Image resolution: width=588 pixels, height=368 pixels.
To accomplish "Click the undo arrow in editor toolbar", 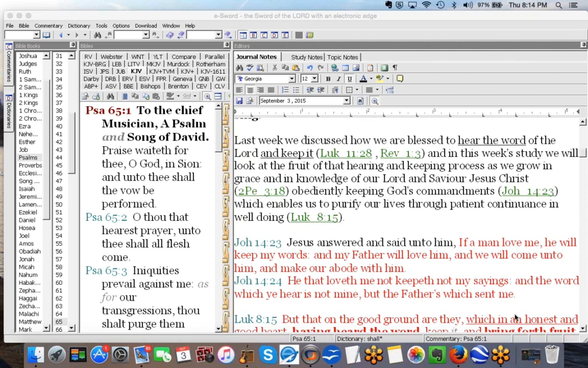I will pos(310,68).
